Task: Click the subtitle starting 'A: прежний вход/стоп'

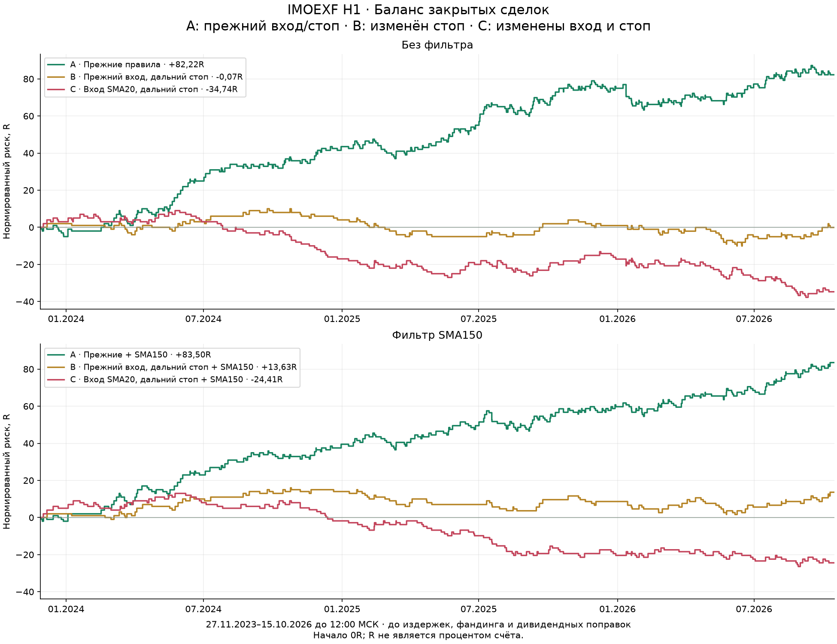Action: (x=418, y=26)
